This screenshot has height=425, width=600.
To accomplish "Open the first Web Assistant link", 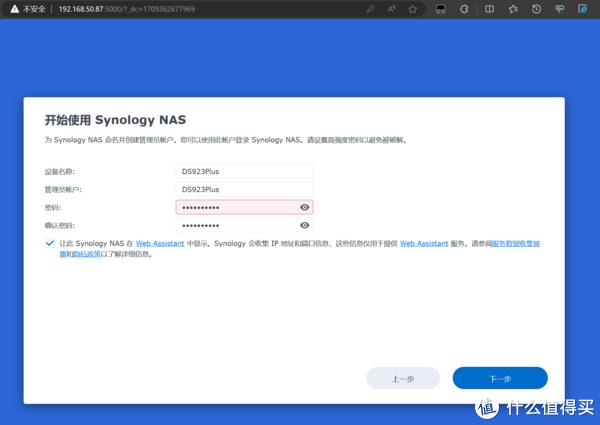I will [x=160, y=243].
